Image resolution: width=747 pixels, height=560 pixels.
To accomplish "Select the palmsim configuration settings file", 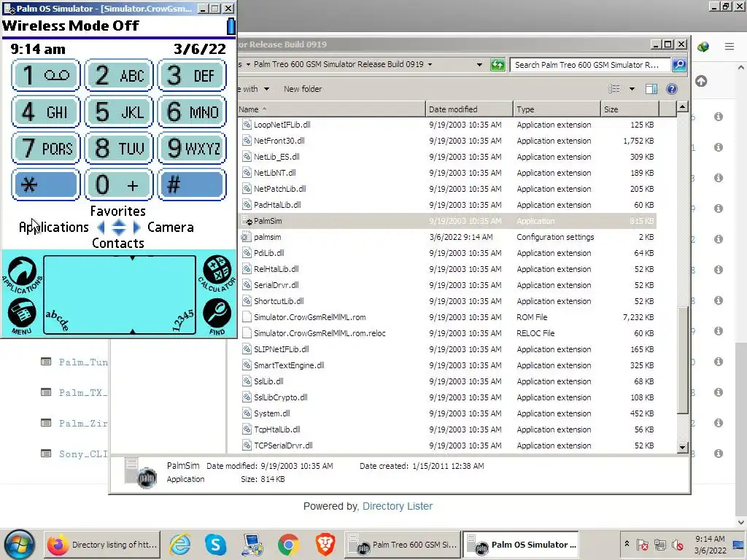I will point(447,237).
